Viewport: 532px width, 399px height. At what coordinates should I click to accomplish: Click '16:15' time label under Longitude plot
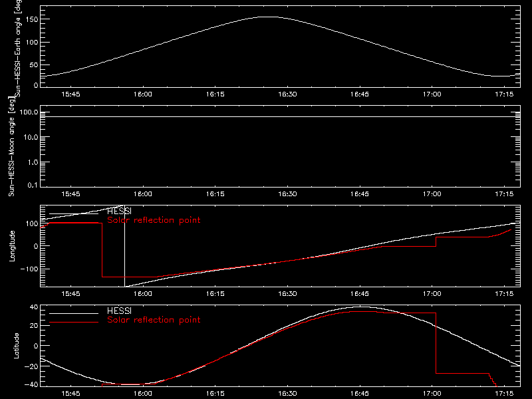pyautogui.click(x=215, y=293)
